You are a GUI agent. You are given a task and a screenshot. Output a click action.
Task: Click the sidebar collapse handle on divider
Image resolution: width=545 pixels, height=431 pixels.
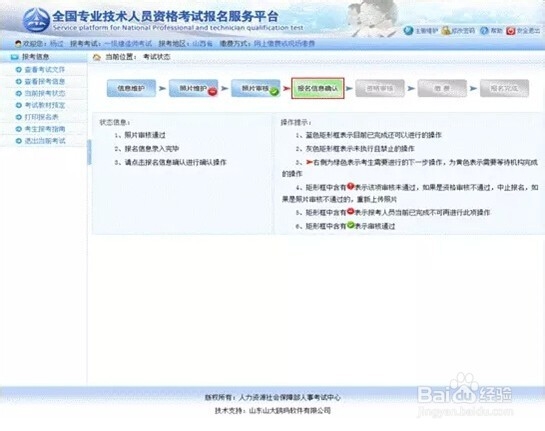tap(89, 152)
